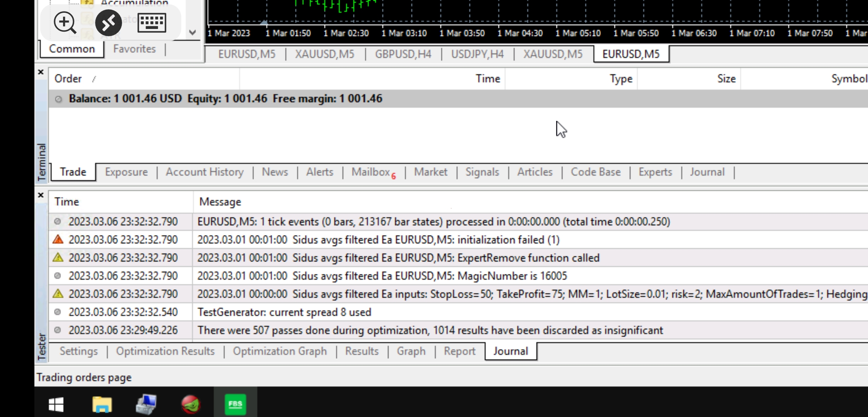
Task: Close the Tester panel with X
Action: [41, 195]
